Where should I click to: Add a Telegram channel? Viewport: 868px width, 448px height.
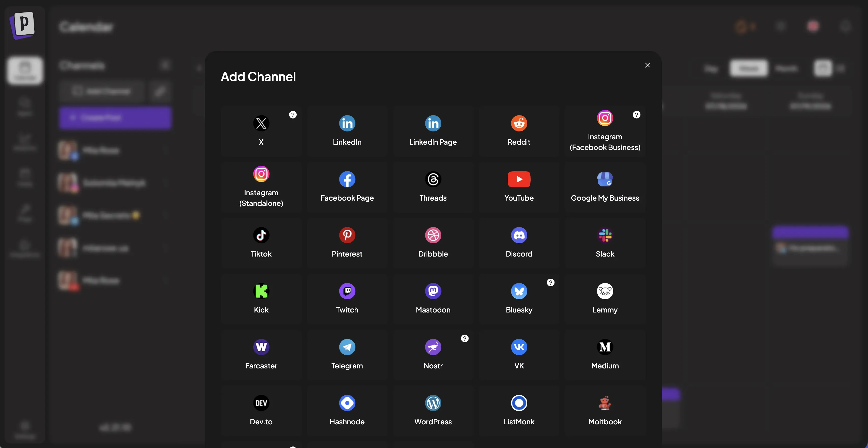point(347,355)
